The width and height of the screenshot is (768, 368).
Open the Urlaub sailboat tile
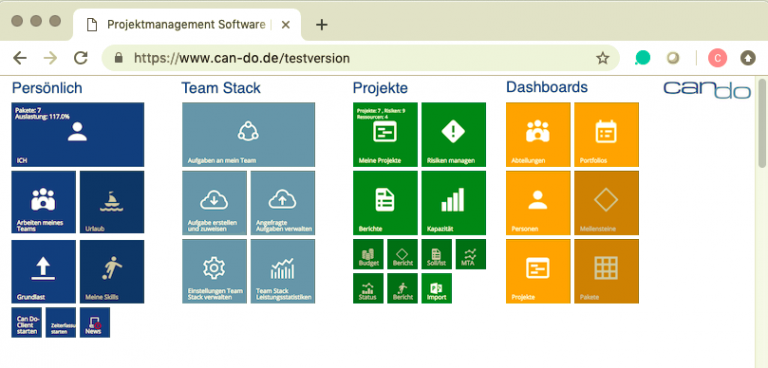(112, 202)
